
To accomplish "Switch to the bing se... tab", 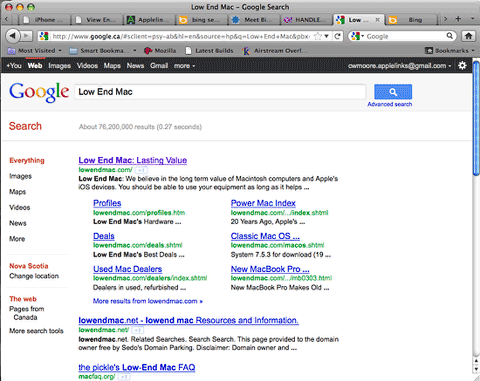I will tap(202, 20).
